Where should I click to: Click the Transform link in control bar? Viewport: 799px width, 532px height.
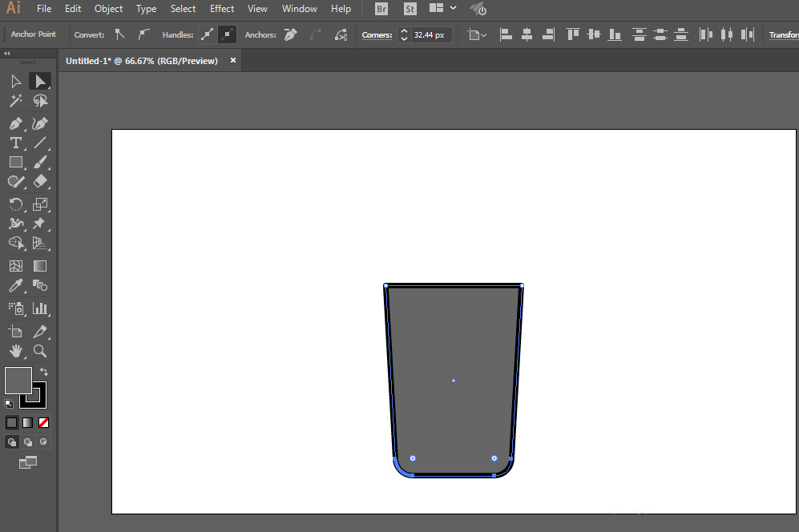pyautogui.click(x=783, y=35)
